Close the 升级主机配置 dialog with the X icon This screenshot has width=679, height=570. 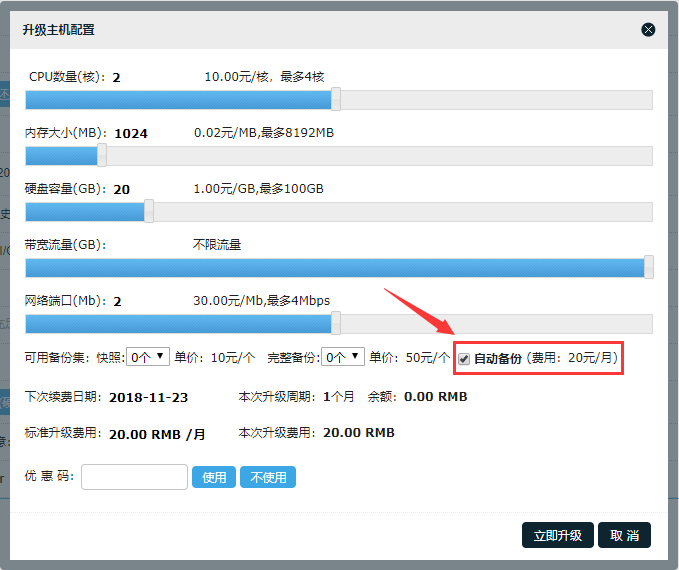pos(648,30)
